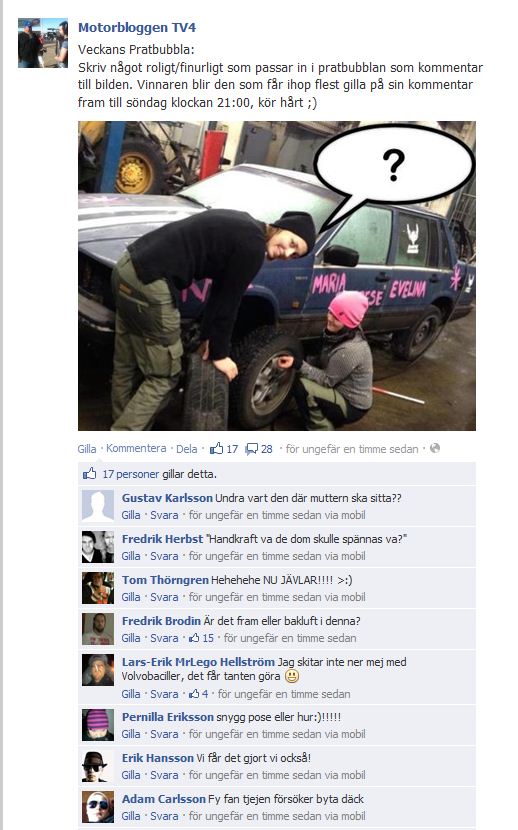Click Dela to share the post
518x830 pixels.
(186, 449)
